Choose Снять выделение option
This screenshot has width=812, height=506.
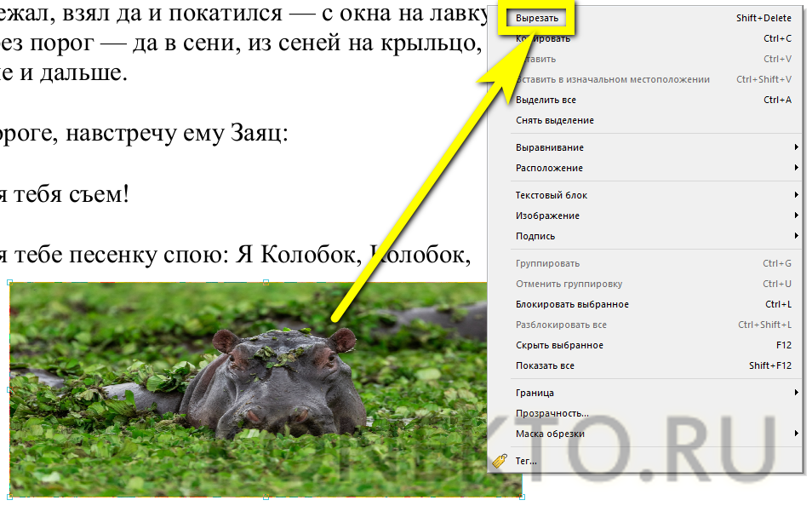click(554, 120)
